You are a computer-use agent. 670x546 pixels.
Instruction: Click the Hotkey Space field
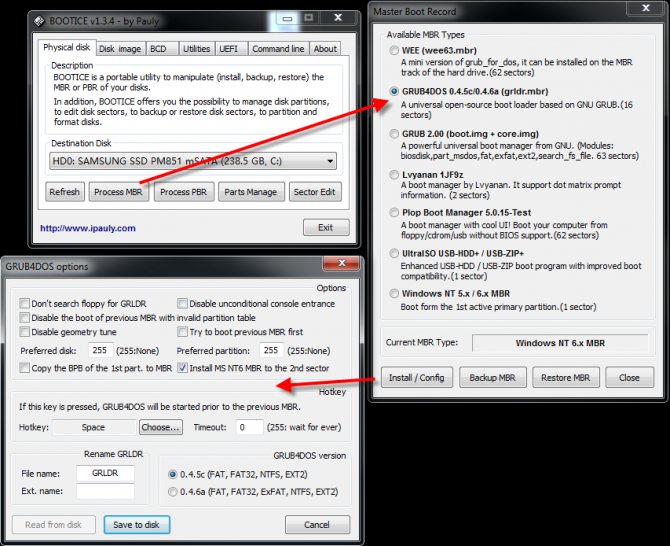pos(94,427)
